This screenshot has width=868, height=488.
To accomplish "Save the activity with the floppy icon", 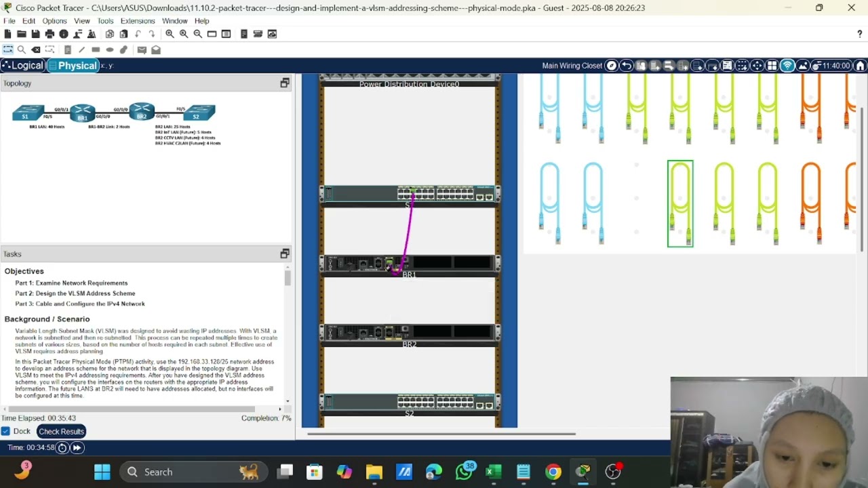I will [x=35, y=34].
